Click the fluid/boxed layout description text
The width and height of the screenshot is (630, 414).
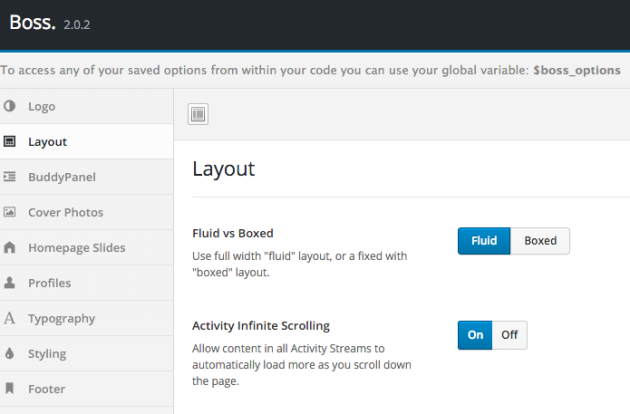300,264
